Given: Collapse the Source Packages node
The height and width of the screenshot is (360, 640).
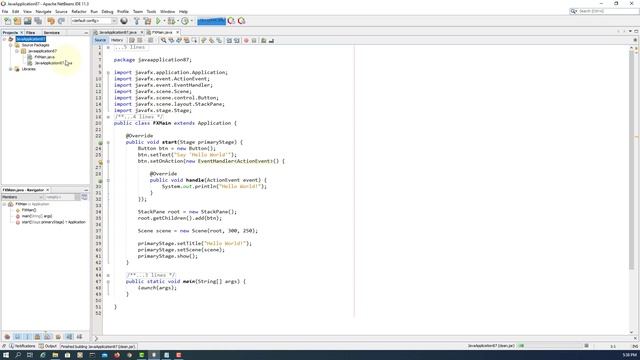Looking at the screenshot, I should click(x=10, y=45).
